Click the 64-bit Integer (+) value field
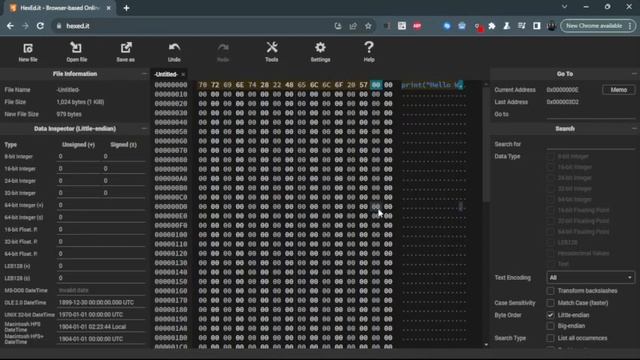 [101, 205]
